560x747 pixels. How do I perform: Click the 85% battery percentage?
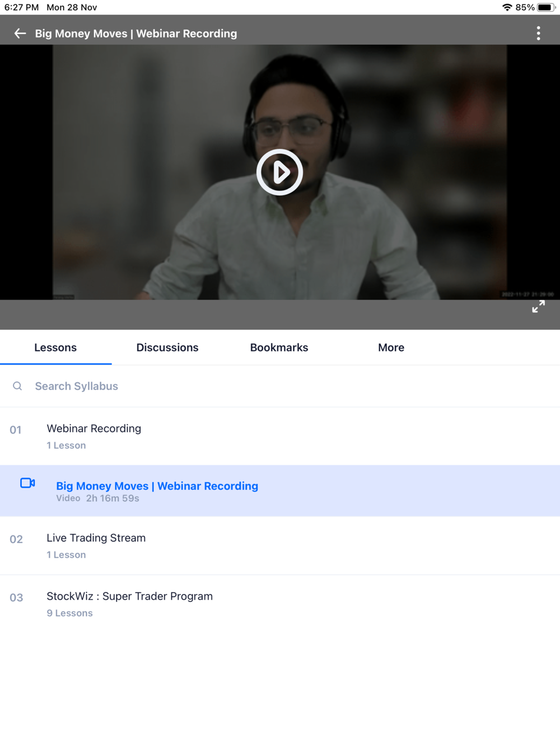point(525,7)
